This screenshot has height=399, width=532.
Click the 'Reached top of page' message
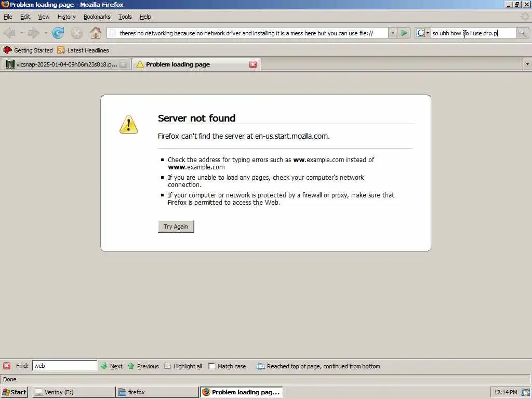(323, 366)
